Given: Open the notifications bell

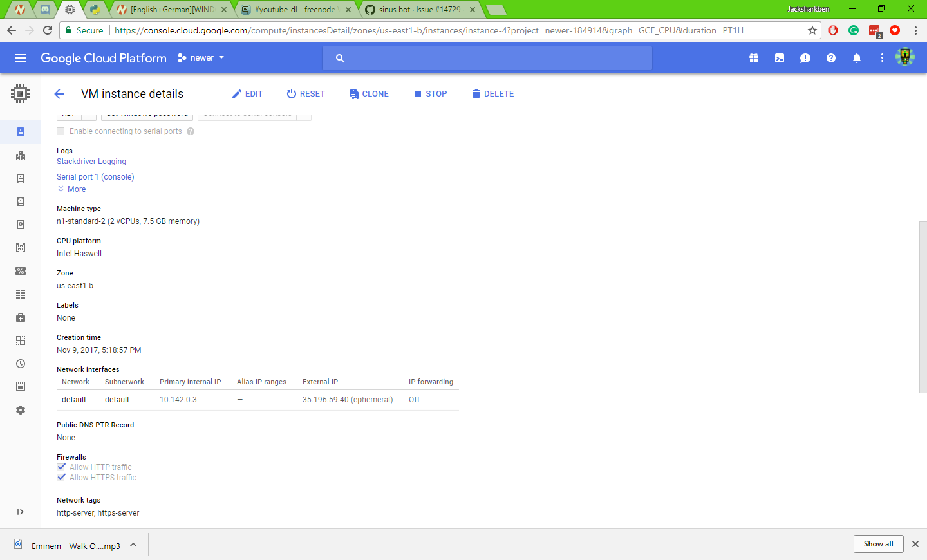Looking at the screenshot, I should pos(857,58).
